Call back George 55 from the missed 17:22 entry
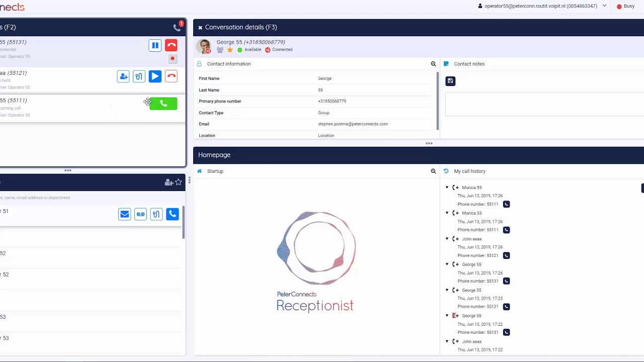644x362 pixels. [x=506, y=332]
